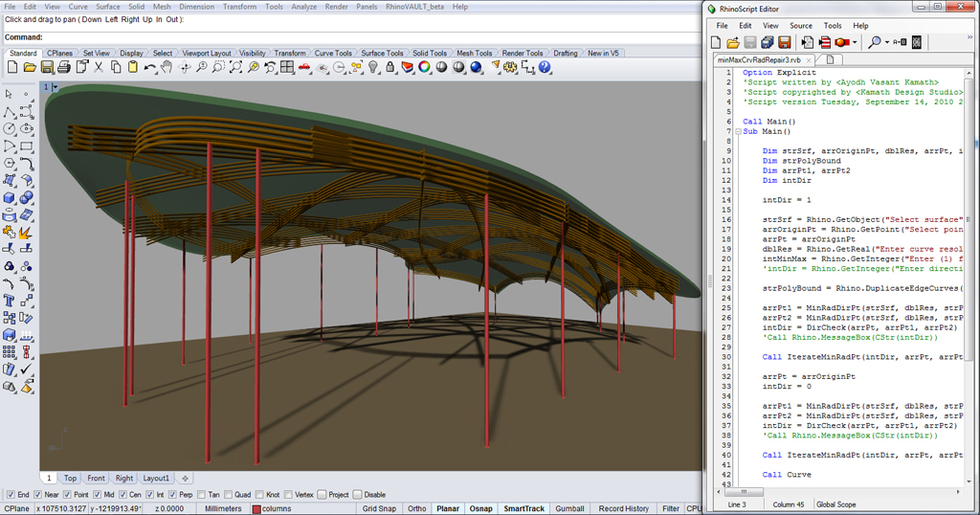Screen dimensions: 980x515
Task: Toggle the Near osnap checkbox
Action: 37,494
